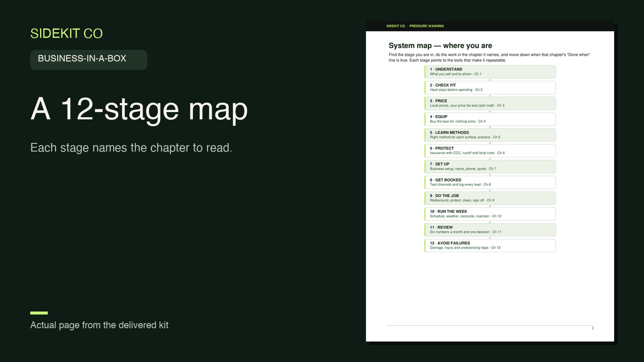Click the intro paragraph starting 'Find the stage'
644x362 pixels.
click(489, 57)
